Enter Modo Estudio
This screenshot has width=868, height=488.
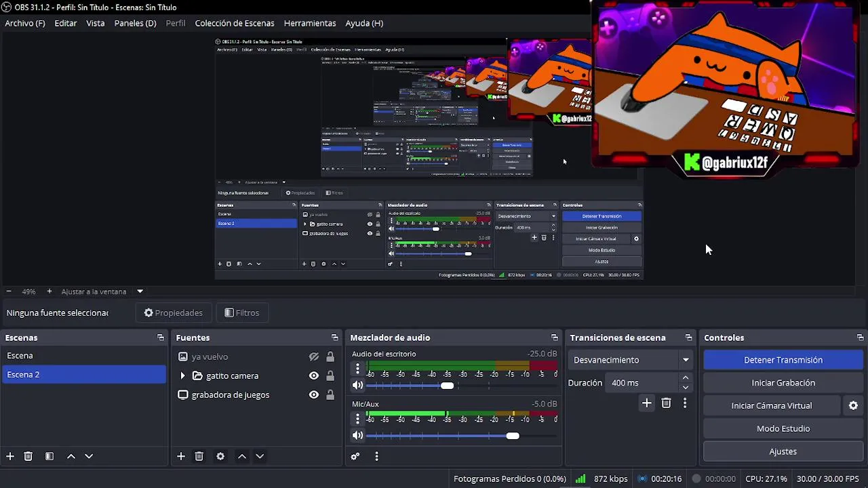783,428
